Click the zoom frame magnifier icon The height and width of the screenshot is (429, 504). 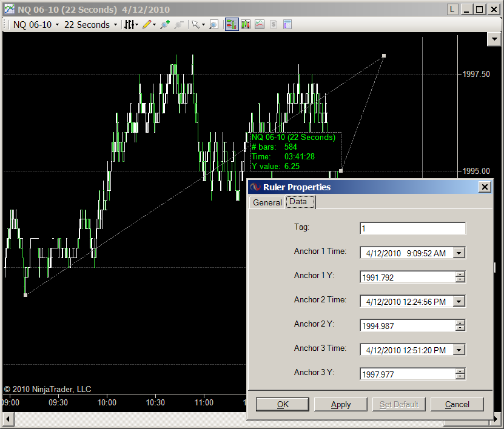click(x=213, y=24)
